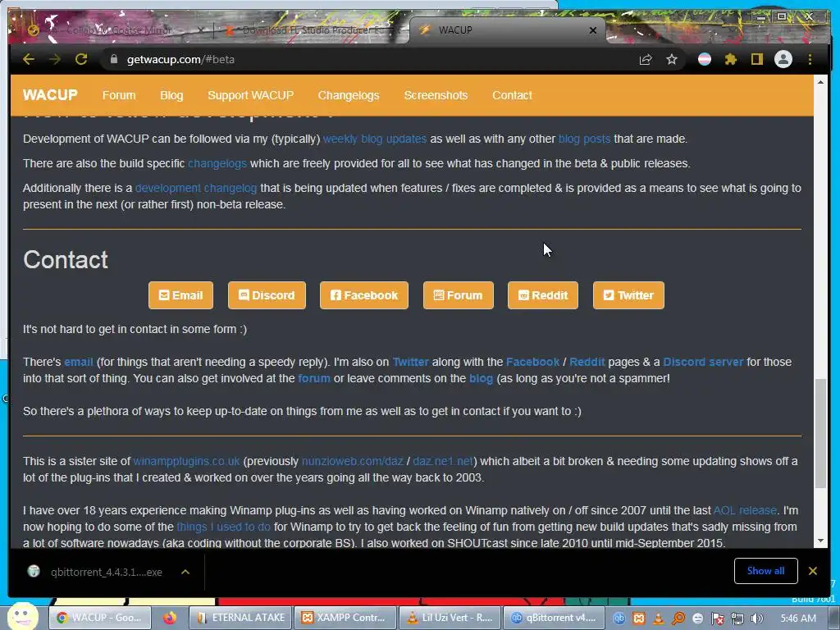
Task: Open the WACUP home logo link
Action: (x=50, y=95)
